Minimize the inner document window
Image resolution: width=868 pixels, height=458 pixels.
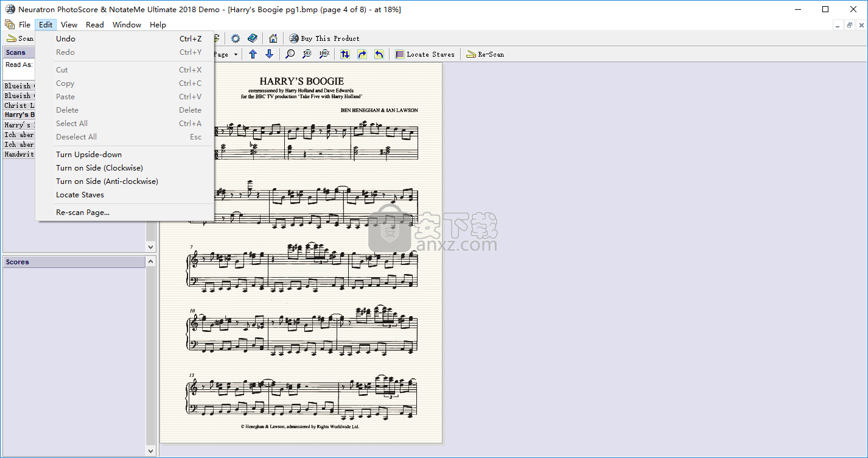[x=838, y=25]
